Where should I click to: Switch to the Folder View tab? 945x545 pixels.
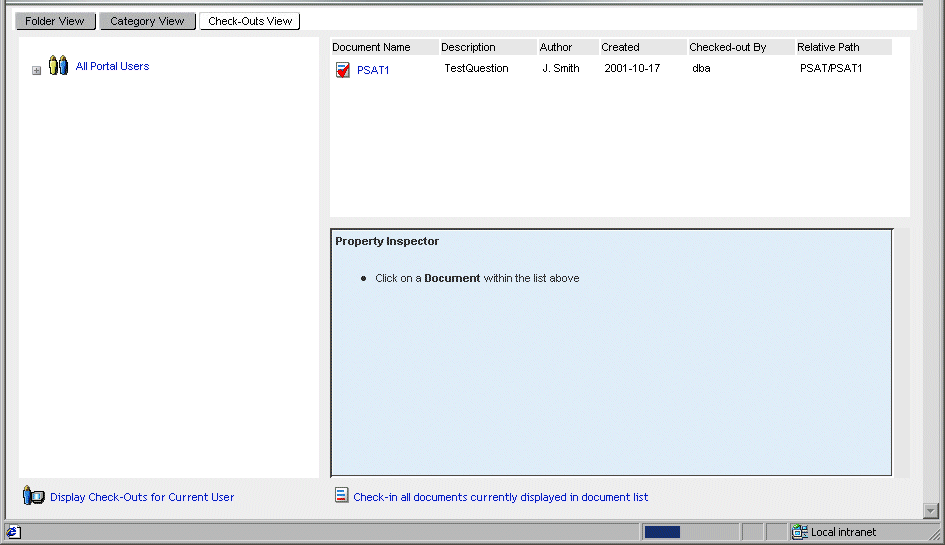pyautogui.click(x=55, y=21)
